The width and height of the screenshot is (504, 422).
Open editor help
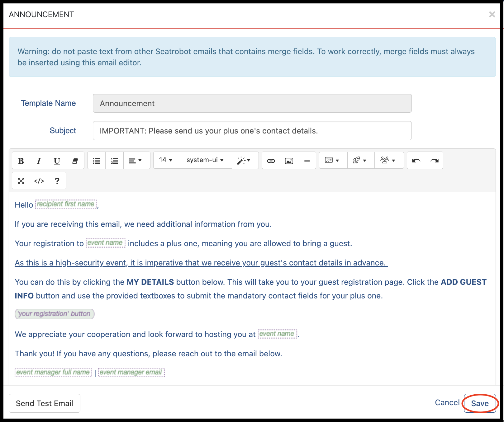(57, 181)
